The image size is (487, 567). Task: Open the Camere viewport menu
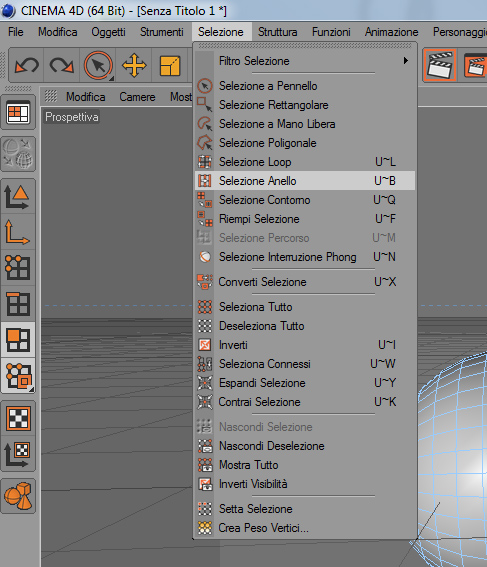click(137, 97)
